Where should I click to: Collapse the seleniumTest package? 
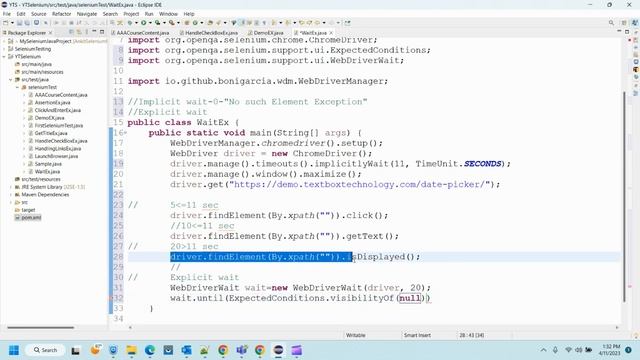click(18, 87)
